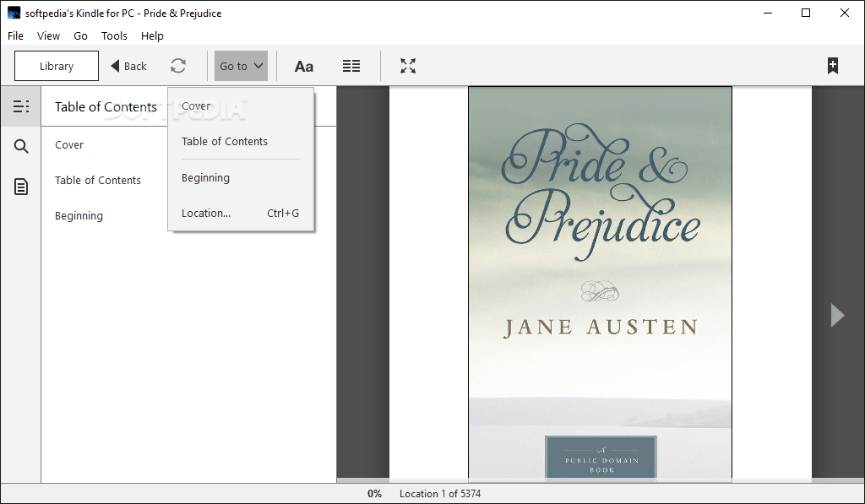Viewport: 865px width, 504px height.
Task: Change the column layout icon
Action: [x=351, y=66]
